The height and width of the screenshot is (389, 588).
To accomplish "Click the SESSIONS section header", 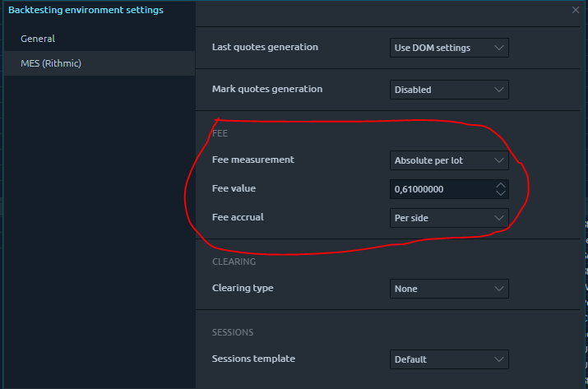I will 233,332.
